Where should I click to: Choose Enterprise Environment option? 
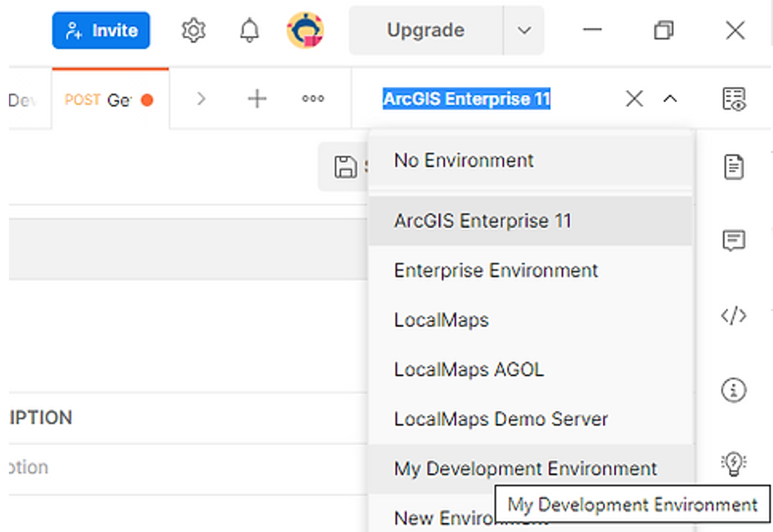[x=530, y=271]
